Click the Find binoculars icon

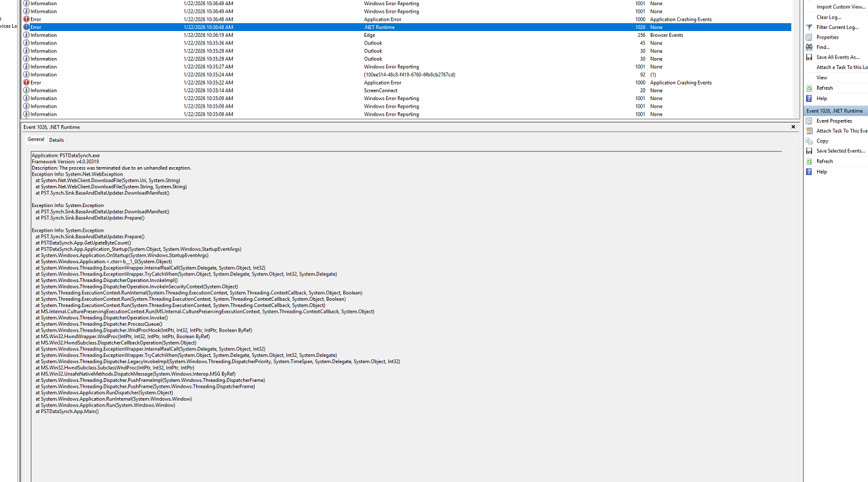click(x=809, y=47)
